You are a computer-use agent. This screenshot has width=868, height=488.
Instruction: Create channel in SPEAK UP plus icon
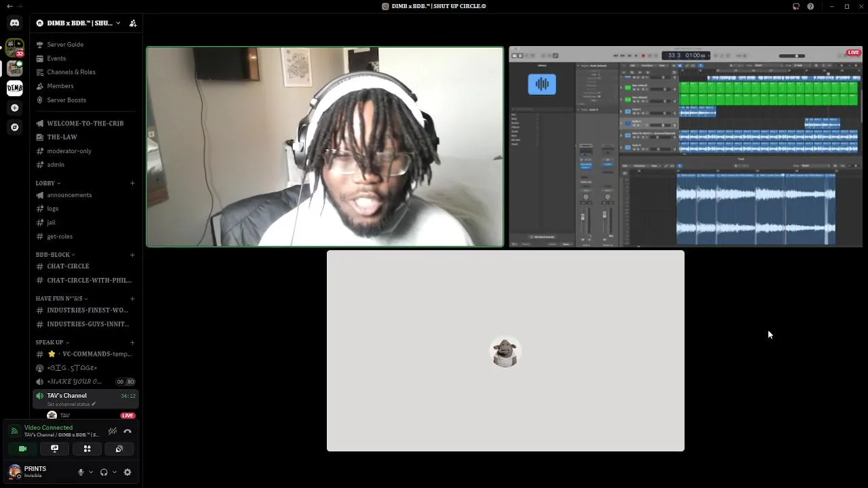tap(132, 342)
